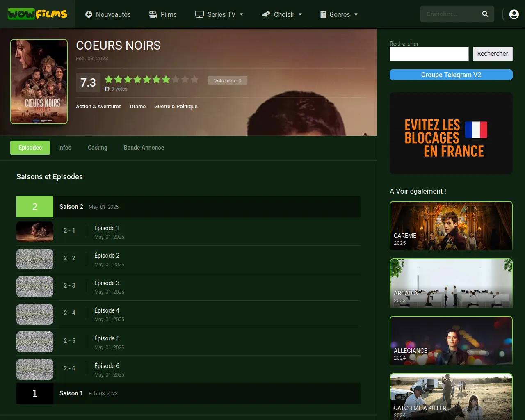
Task: Click the Nouveautés plus icon
Action: coord(89,14)
